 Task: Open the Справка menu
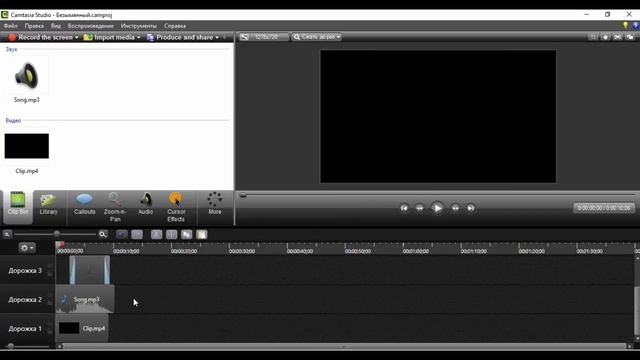175,26
